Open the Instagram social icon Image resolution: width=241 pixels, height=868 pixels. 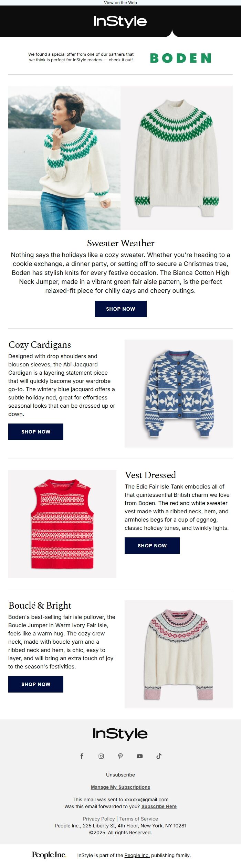point(101,756)
